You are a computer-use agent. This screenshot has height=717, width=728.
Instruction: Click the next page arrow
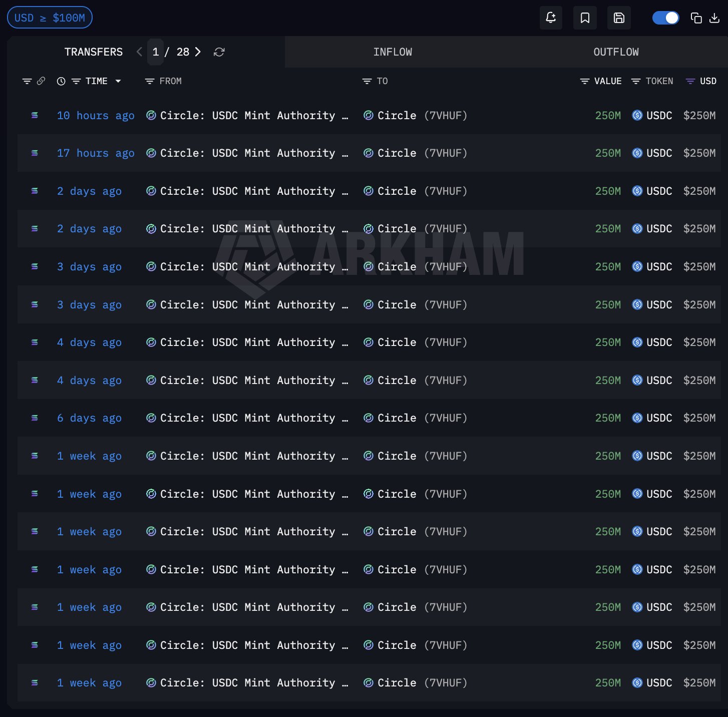tap(198, 52)
